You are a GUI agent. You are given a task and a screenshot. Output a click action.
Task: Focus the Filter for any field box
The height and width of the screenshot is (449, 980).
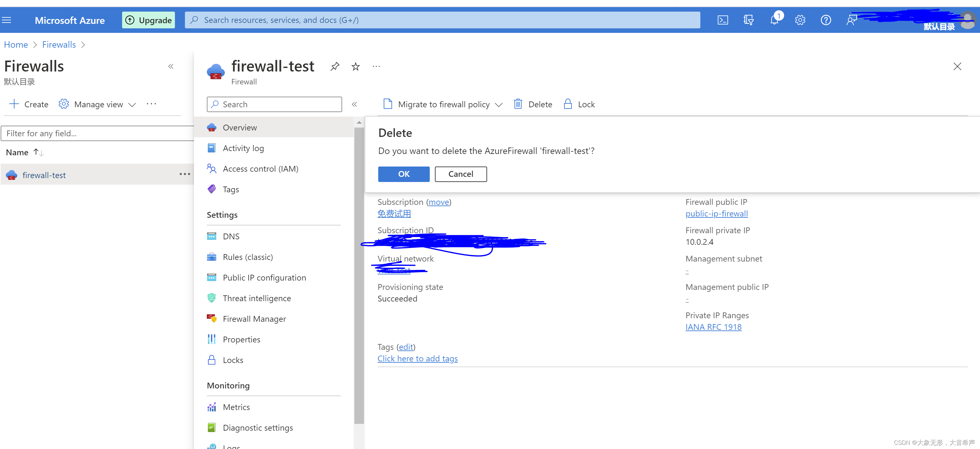[97, 133]
